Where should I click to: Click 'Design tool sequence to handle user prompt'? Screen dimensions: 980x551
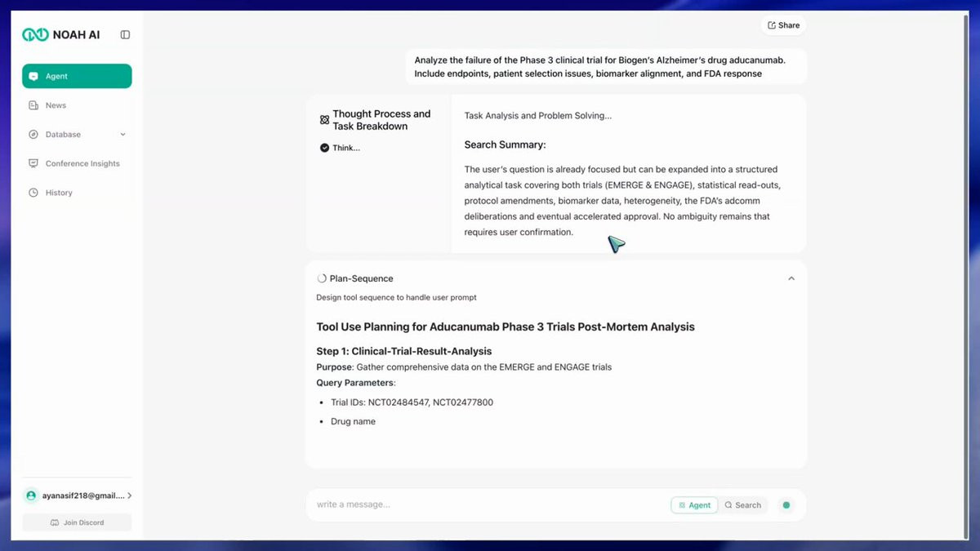pos(397,298)
